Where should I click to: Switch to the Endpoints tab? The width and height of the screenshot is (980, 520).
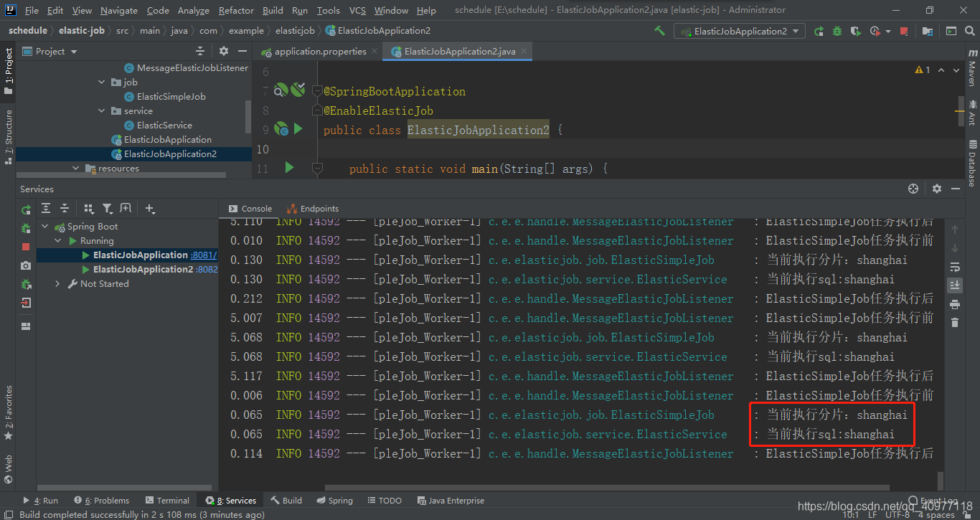pyautogui.click(x=313, y=209)
